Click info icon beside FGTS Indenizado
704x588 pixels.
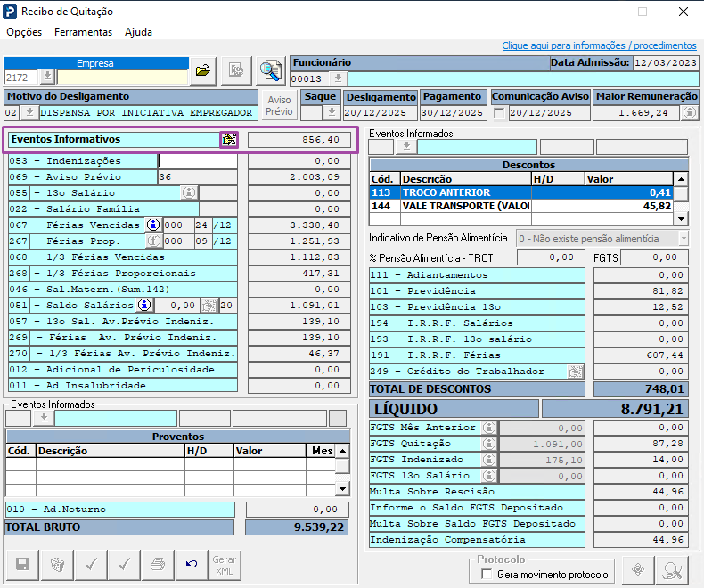tap(489, 460)
